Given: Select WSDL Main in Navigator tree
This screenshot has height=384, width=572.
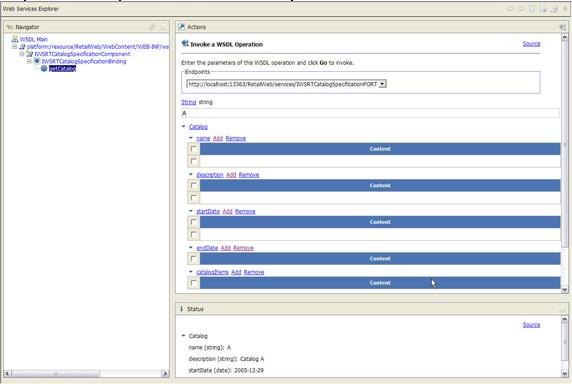Looking at the screenshot, I should pyautogui.click(x=34, y=39).
